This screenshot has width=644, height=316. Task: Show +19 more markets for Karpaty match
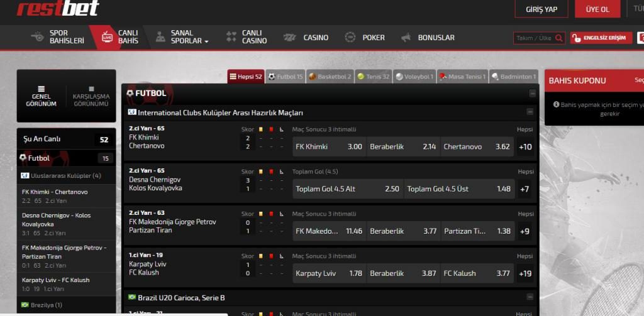tap(525, 274)
